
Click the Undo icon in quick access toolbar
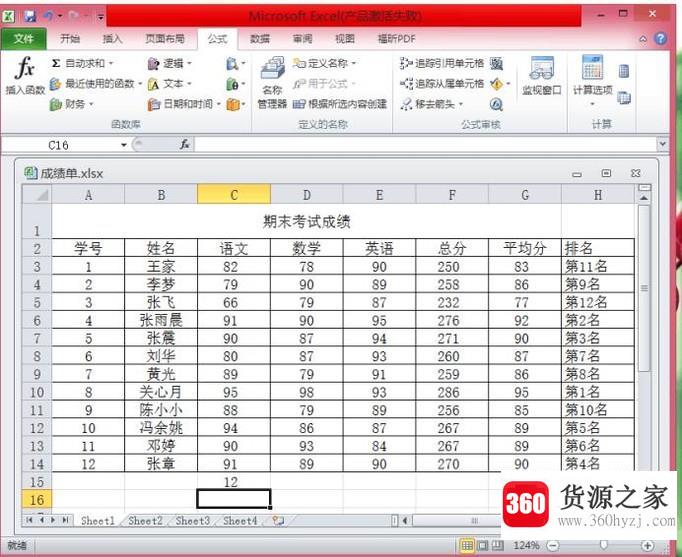(49, 17)
